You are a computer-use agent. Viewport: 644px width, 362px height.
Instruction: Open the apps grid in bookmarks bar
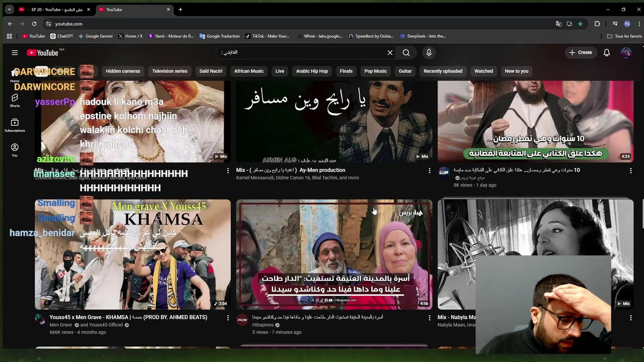coord(9,36)
